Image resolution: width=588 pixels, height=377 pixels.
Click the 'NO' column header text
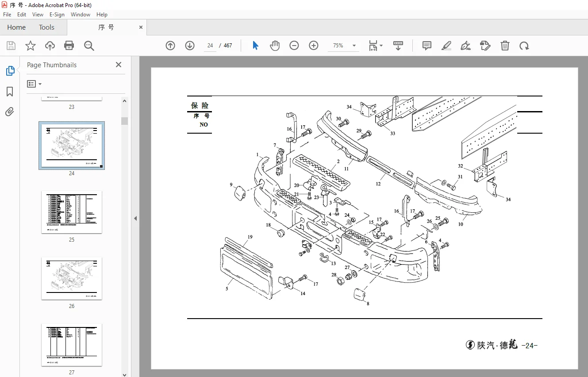(x=204, y=125)
